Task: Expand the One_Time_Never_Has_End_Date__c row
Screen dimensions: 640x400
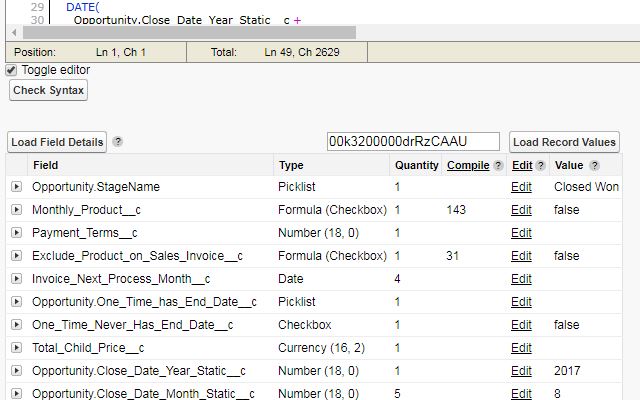Action: tap(16, 325)
